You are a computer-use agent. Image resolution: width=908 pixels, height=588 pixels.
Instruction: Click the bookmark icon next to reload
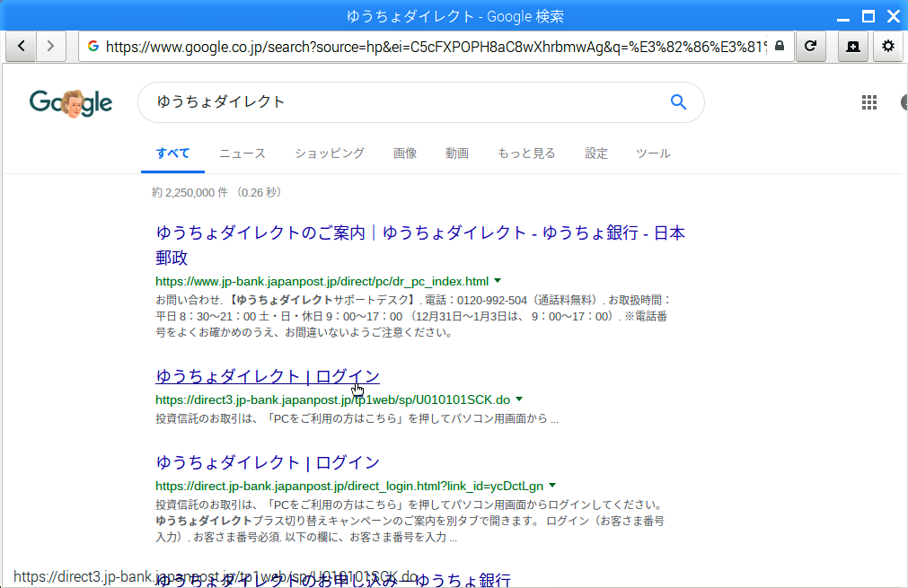tap(853, 46)
